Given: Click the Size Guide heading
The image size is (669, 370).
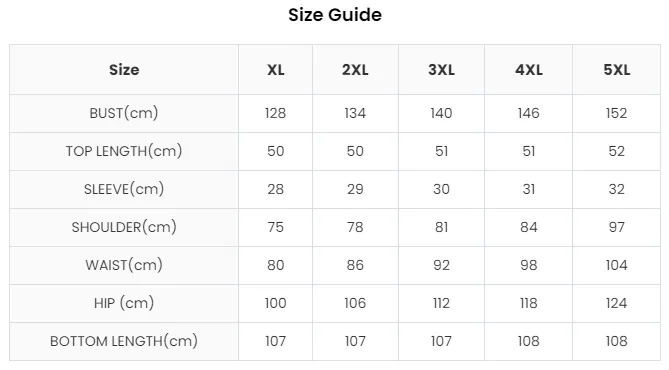Looking at the screenshot, I should tap(335, 15).
